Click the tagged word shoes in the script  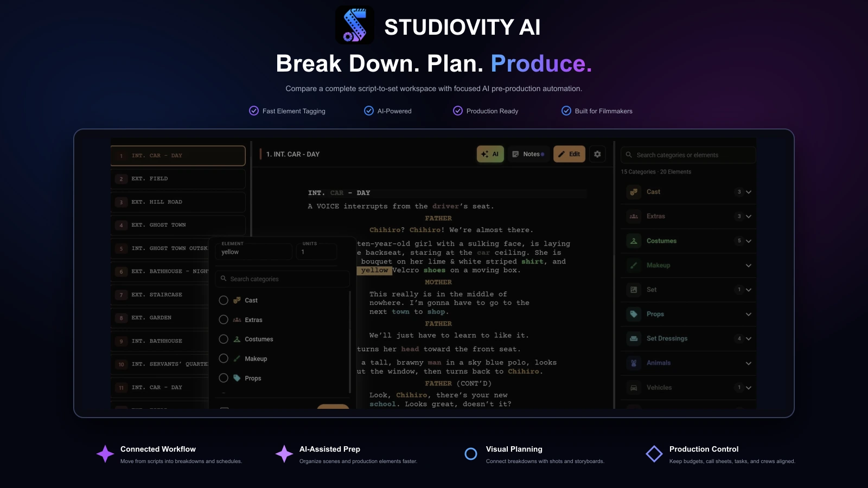click(435, 270)
